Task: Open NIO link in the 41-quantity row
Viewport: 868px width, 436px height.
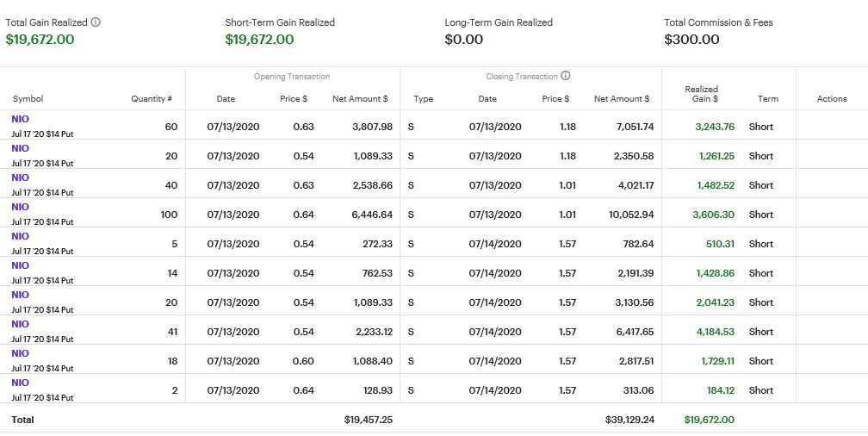Action: coord(20,325)
